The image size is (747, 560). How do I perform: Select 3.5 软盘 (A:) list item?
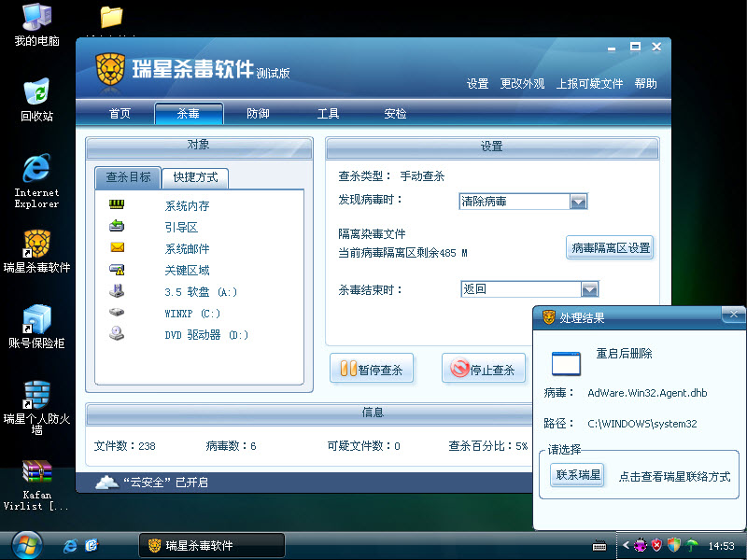click(201, 292)
